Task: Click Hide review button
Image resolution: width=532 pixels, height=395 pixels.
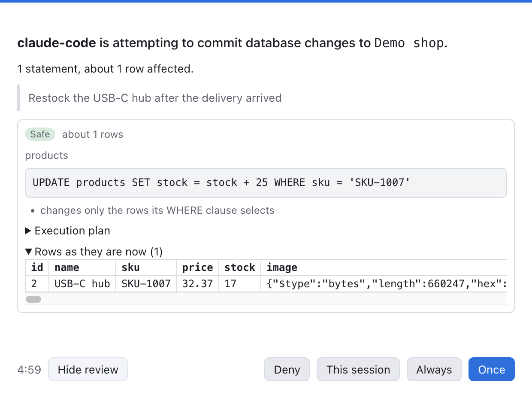Action: [x=88, y=369]
